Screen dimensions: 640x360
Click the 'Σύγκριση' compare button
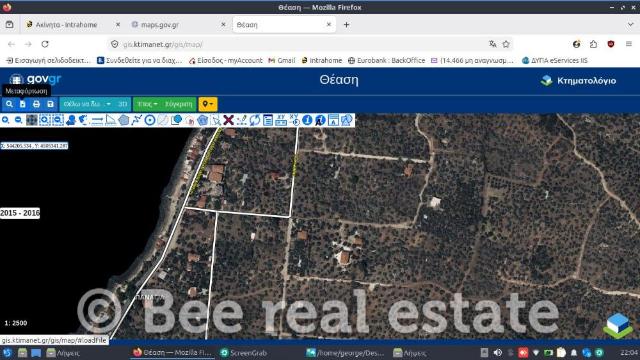click(179, 104)
